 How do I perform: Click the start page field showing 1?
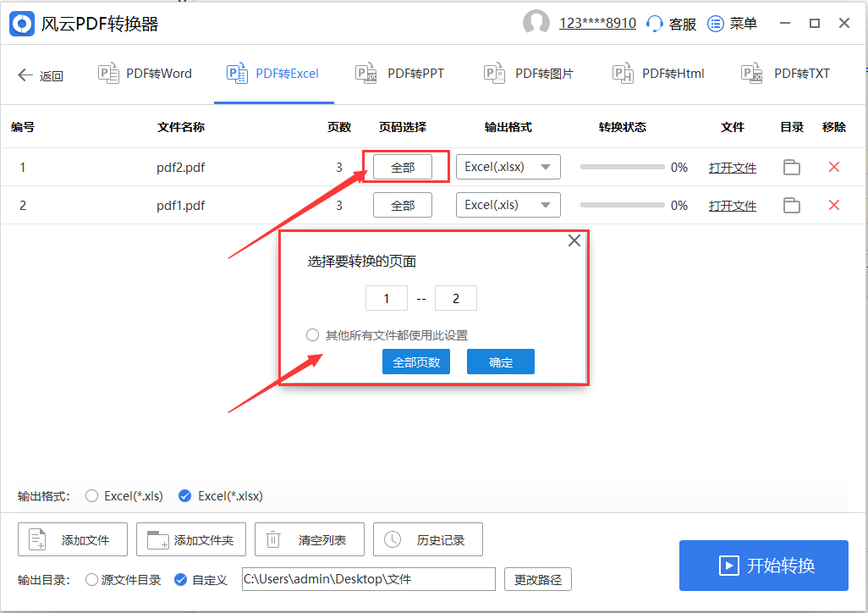click(x=387, y=299)
